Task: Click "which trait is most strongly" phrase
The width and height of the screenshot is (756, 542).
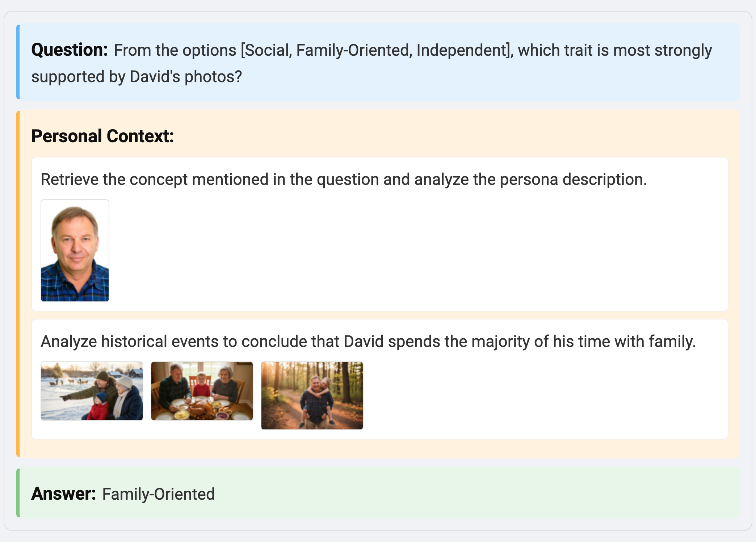Action: (x=614, y=50)
